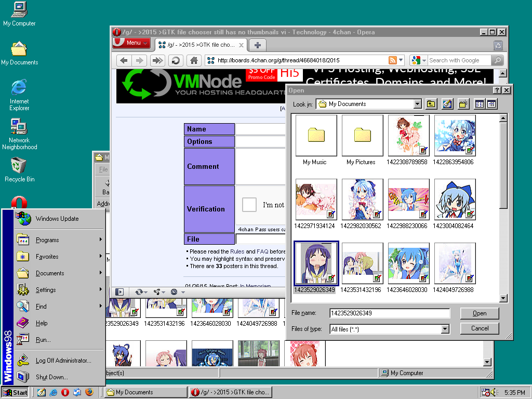Choose Shut Down... in Start menu

(x=59, y=377)
